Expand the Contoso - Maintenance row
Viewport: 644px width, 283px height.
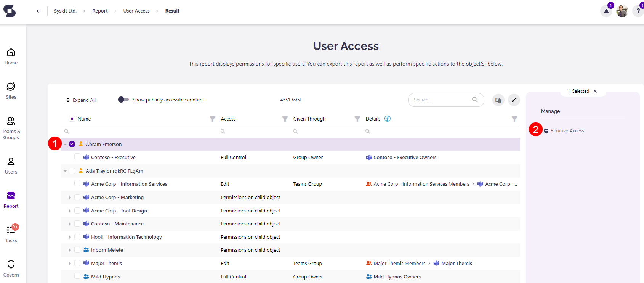point(70,224)
